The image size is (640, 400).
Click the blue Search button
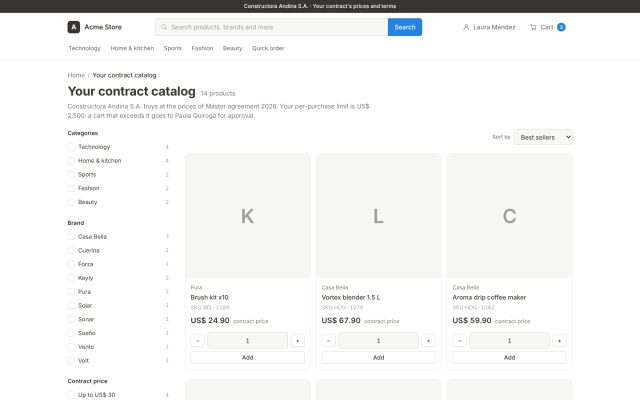[405, 27]
